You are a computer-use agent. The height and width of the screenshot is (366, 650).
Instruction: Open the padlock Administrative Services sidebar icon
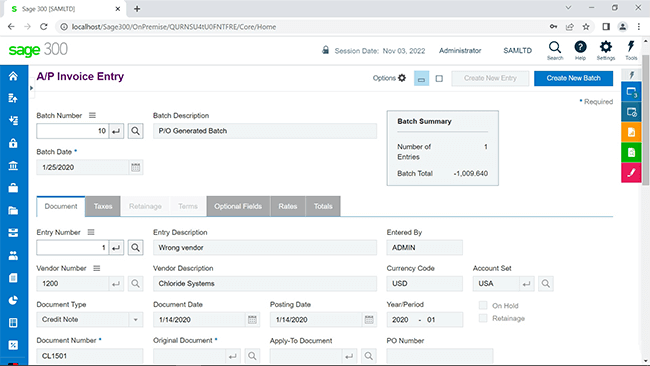(x=13, y=143)
